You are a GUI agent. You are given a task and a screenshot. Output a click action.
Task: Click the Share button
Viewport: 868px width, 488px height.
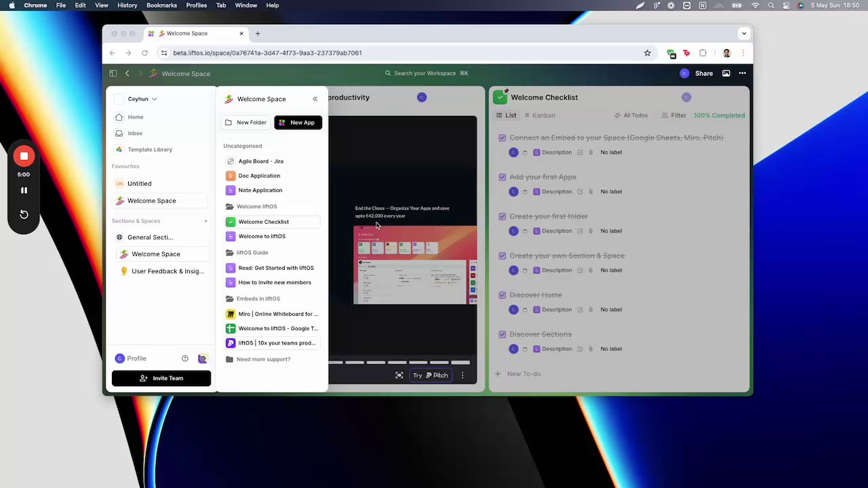[704, 73]
